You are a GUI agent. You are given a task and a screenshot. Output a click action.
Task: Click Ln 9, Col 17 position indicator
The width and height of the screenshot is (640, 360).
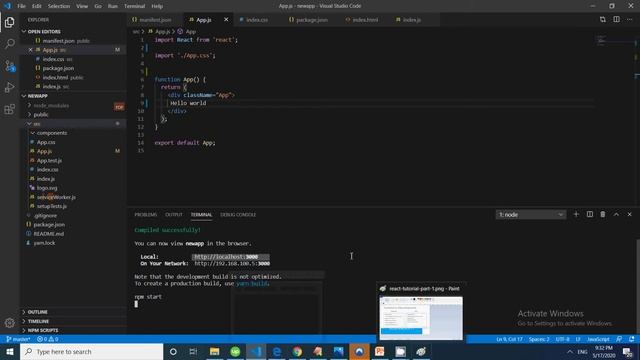coord(509,339)
